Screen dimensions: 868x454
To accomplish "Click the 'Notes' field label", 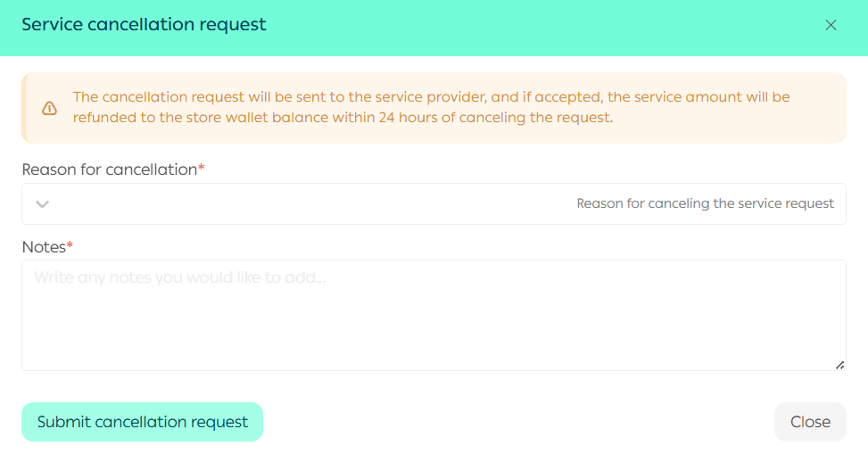I will 43,246.
